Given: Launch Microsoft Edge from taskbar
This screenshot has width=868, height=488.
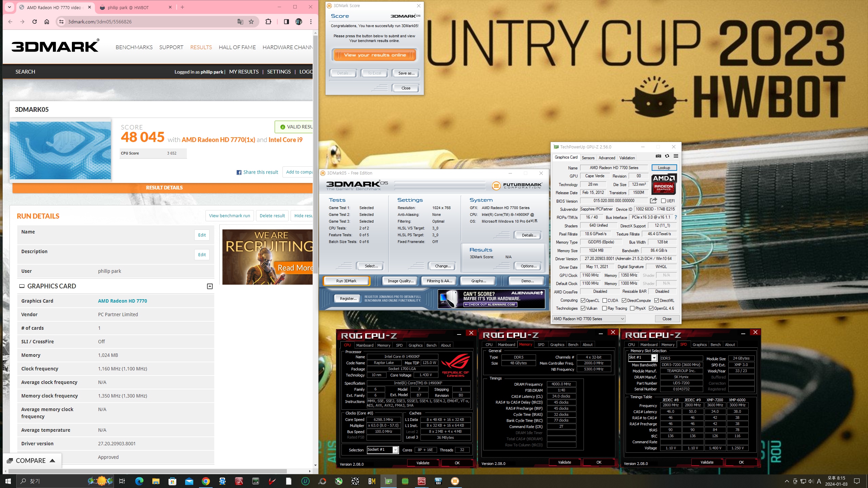Looking at the screenshot, I should [139, 481].
